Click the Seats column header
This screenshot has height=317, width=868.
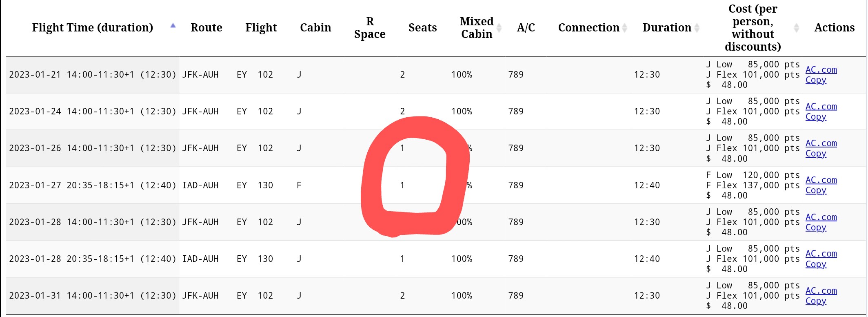pyautogui.click(x=422, y=28)
